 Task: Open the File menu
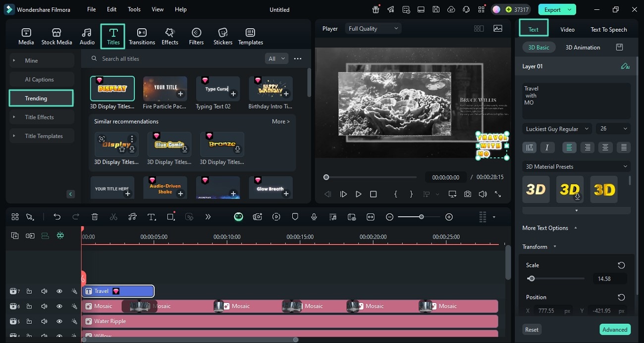tap(92, 9)
